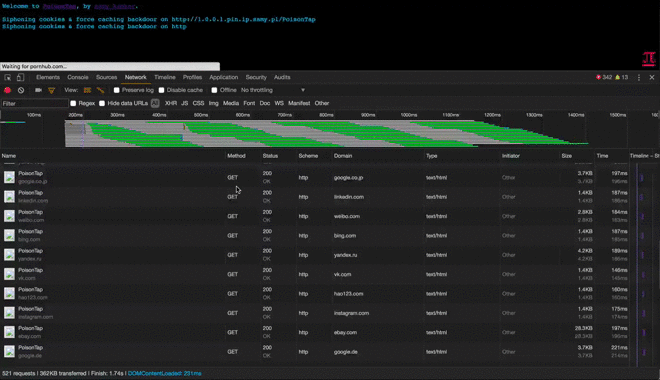Tick the Offline checkbox
The image size is (660, 380).
214,90
